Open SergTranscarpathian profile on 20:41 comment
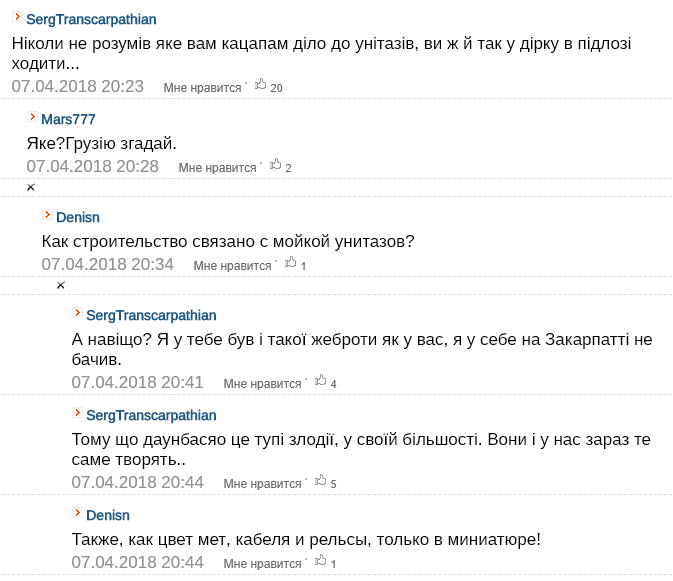 coord(151,315)
